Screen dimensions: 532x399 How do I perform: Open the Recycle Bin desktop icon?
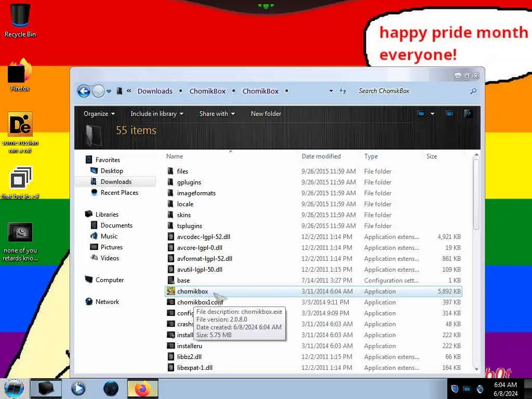(x=20, y=20)
